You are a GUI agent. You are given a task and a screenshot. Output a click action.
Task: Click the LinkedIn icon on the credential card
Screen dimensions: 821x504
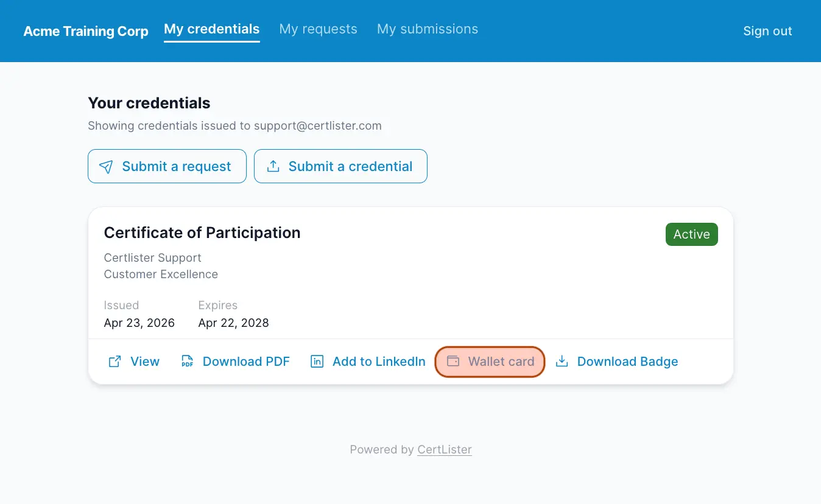317,361
